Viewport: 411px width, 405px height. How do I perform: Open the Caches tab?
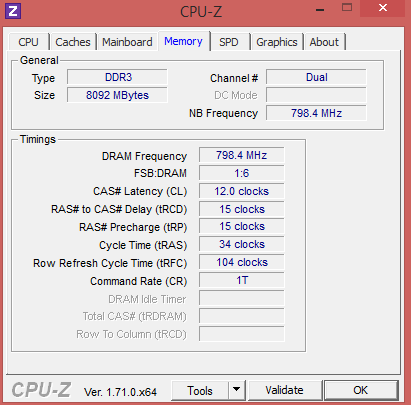73,42
